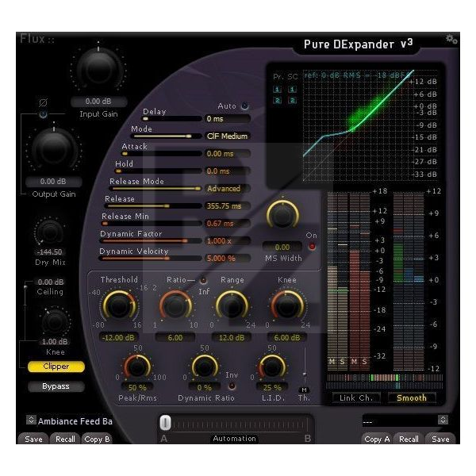This screenshot has width=476, height=476.
Task: Click the Threshold -12.00 dB value field
Action: (x=118, y=337)
